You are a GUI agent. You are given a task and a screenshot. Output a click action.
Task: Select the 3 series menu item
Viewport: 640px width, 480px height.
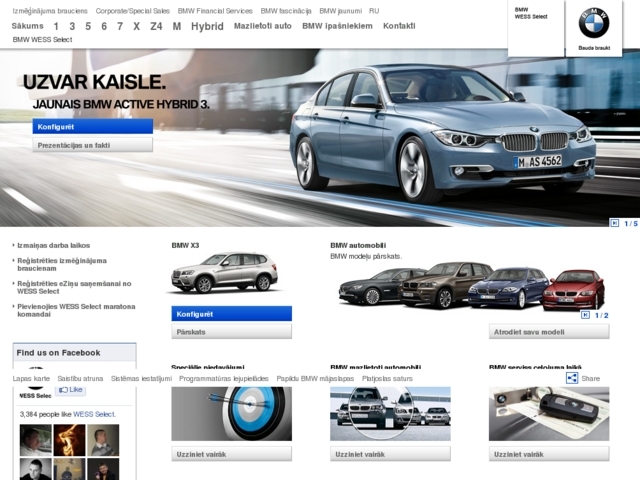pyautogui.click(x=72, y=27)
